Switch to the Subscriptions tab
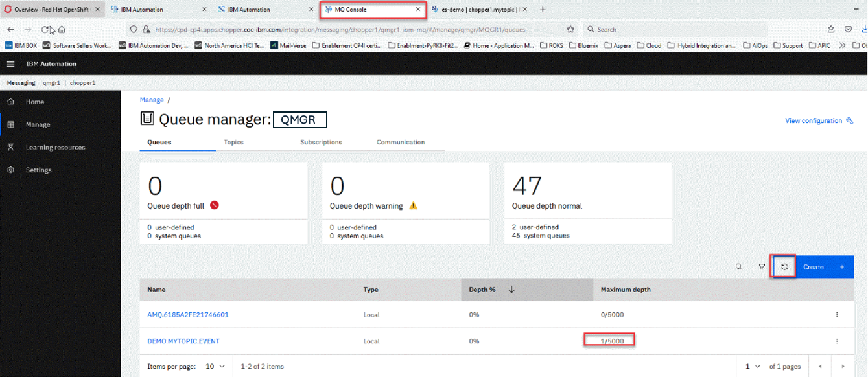Viewport: 868px width, 377px height. pyautogui.click(x=321, y=142)
